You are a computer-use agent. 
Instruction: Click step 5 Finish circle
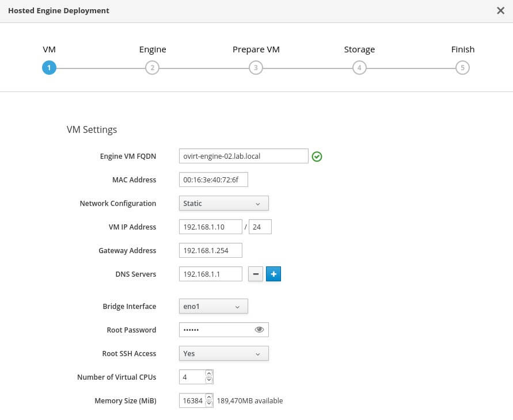click(462, 68)
